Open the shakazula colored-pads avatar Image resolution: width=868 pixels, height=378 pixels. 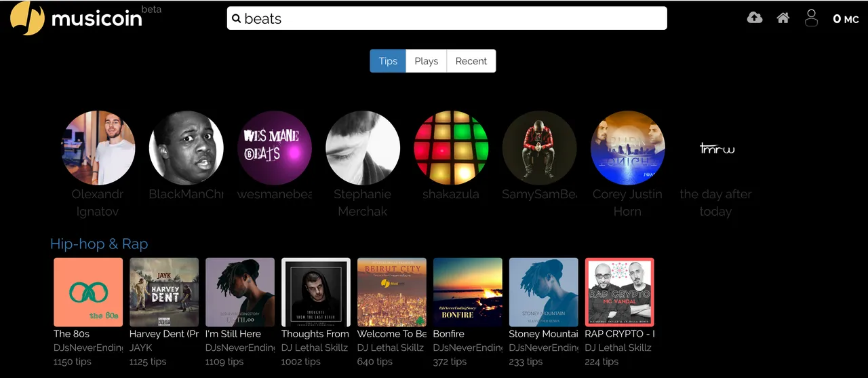click(451, 148)
